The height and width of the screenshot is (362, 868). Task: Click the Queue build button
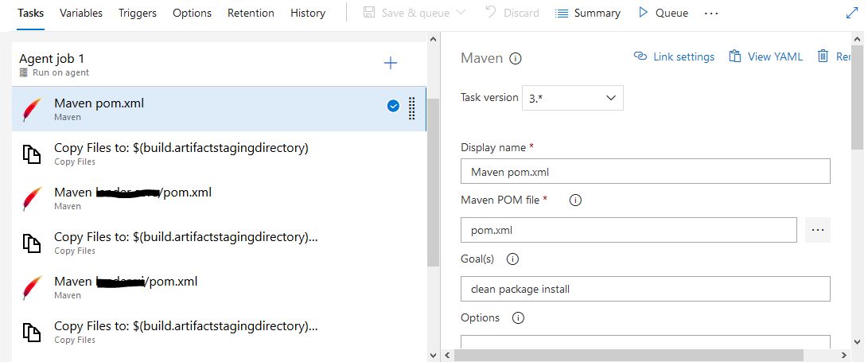point(664,14)
